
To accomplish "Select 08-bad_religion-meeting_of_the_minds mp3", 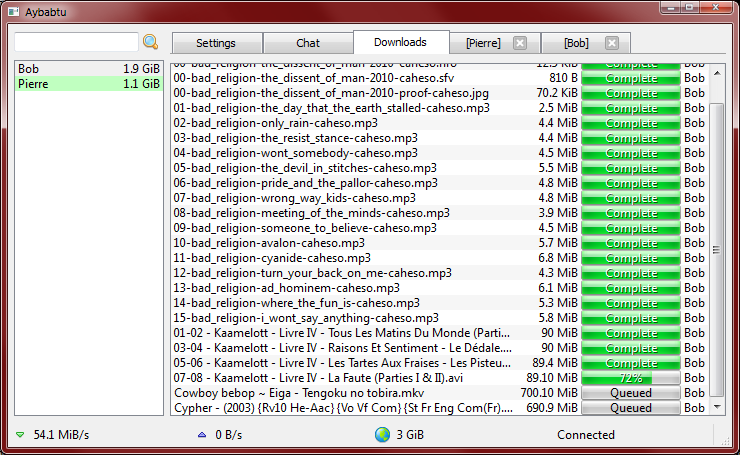I will tap(439, 213).
